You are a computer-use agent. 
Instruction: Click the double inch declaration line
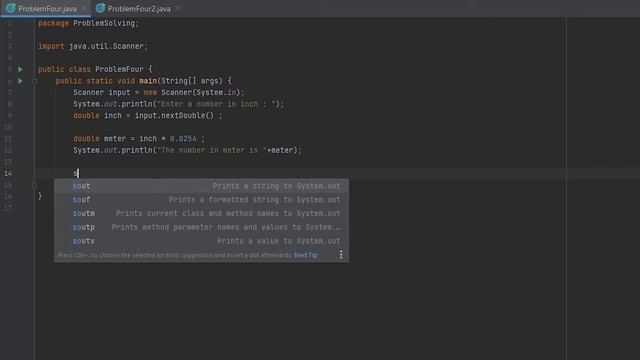[x=148, y=116]
